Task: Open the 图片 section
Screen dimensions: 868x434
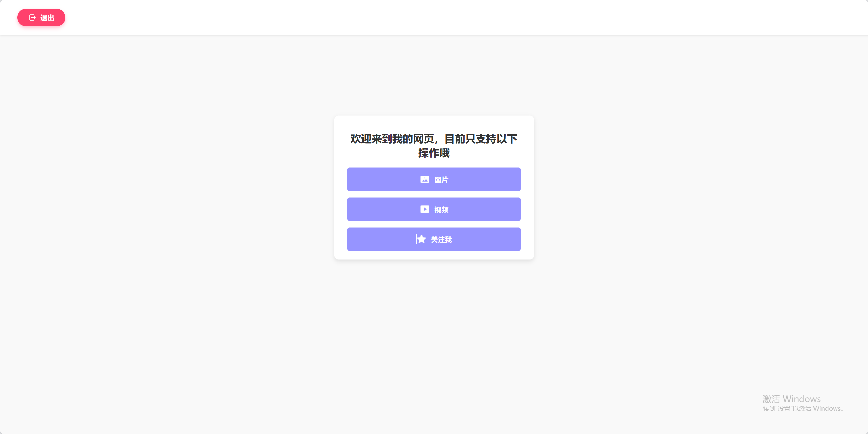Action: click(x=434, y=180)
